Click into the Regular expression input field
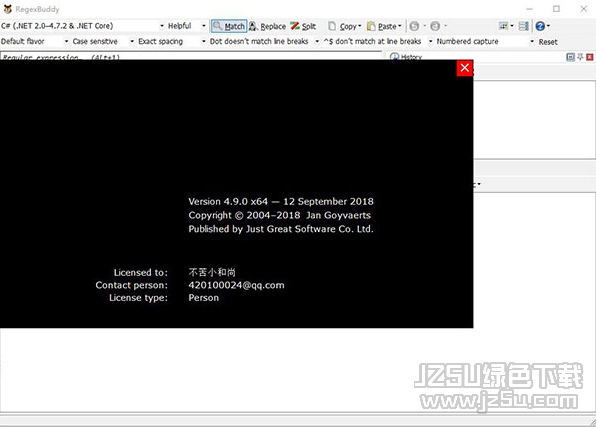 click(x=191, y=57)
